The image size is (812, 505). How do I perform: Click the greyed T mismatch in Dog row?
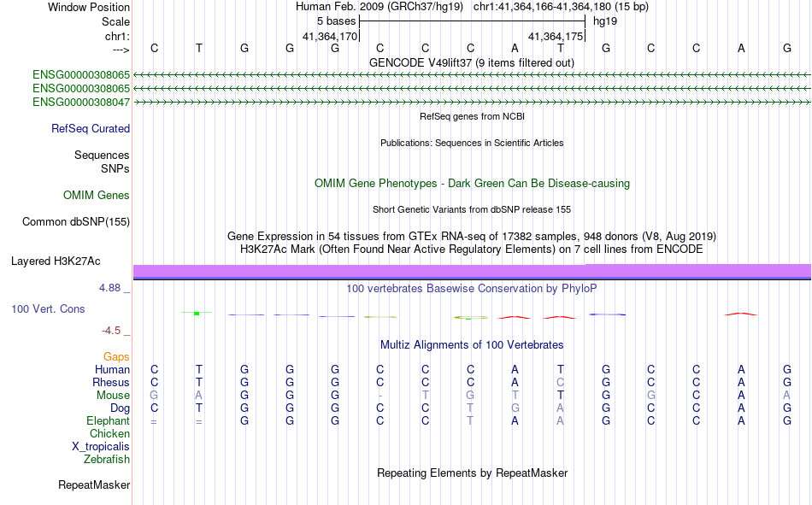tap(470, 408)
